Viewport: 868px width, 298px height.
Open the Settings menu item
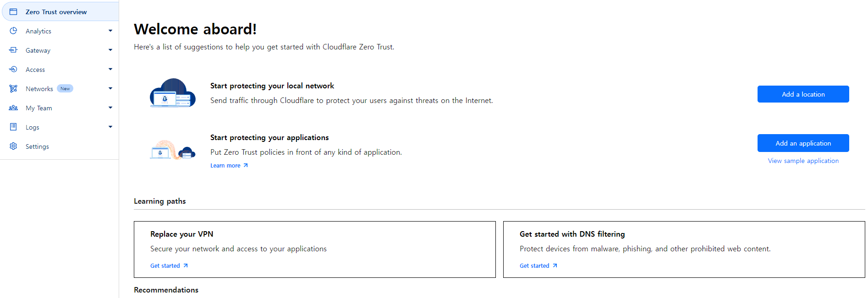[60, 146]
